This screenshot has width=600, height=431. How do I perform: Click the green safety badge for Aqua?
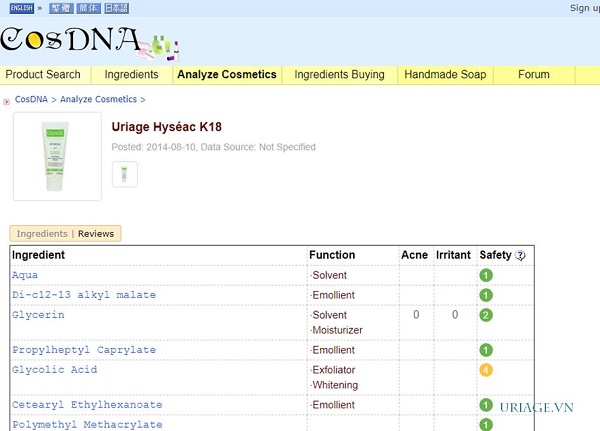486,275
